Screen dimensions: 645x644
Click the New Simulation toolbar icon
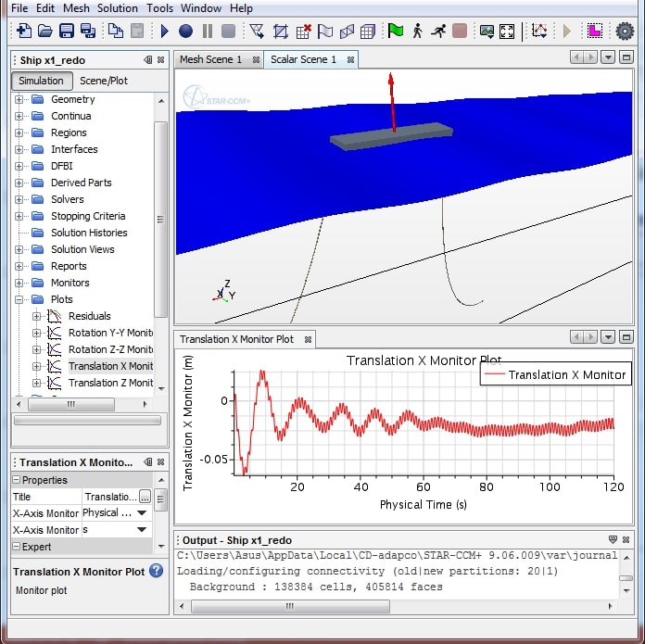pos(24,31)
